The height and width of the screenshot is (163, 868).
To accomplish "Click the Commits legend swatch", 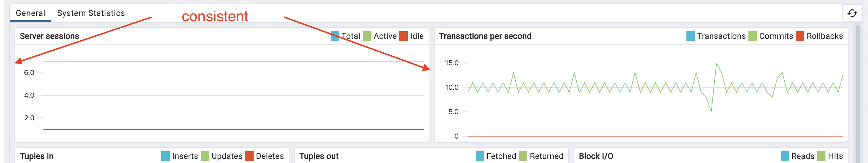I will pyautogui.click(x=753, y=36).
